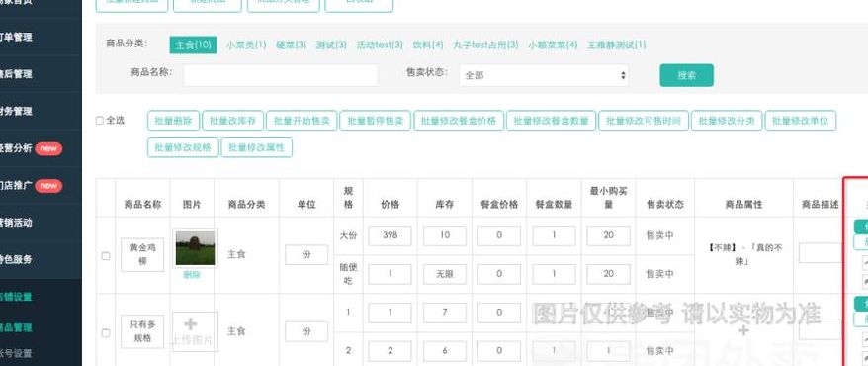
Task: Click the new badge beside 经营分析
Action: pyautogui.click(x=48, y=148)
